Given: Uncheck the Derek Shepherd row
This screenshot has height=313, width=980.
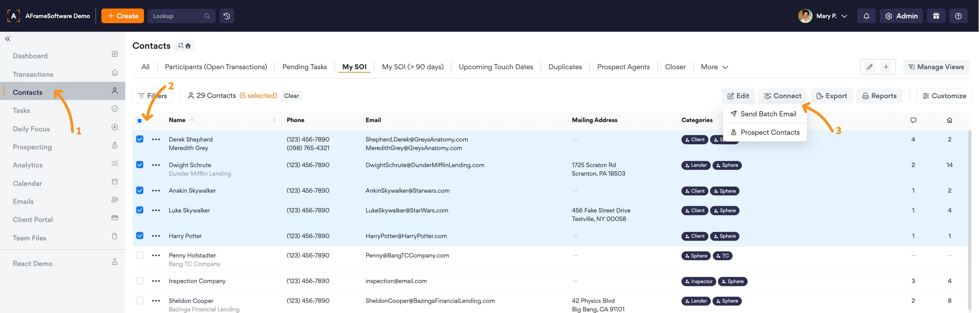Looking at the screenshot, I should click(x=140, y=139).
